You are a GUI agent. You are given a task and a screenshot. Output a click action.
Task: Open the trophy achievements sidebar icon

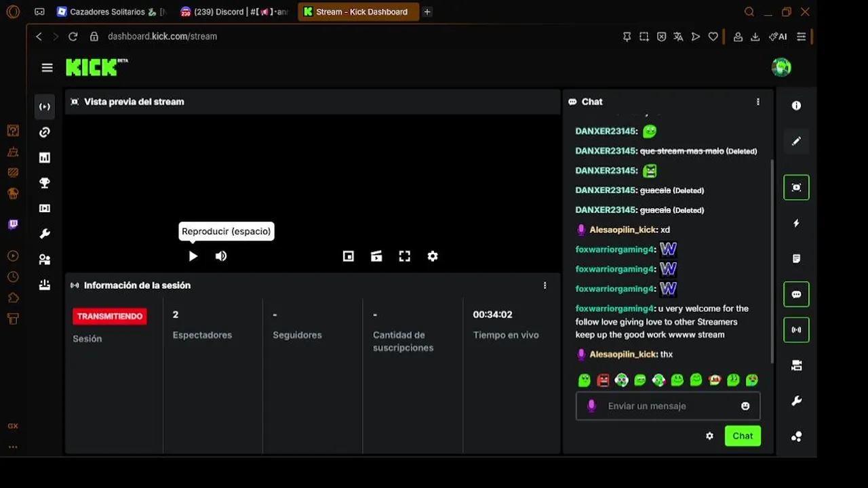coord(45,183)
